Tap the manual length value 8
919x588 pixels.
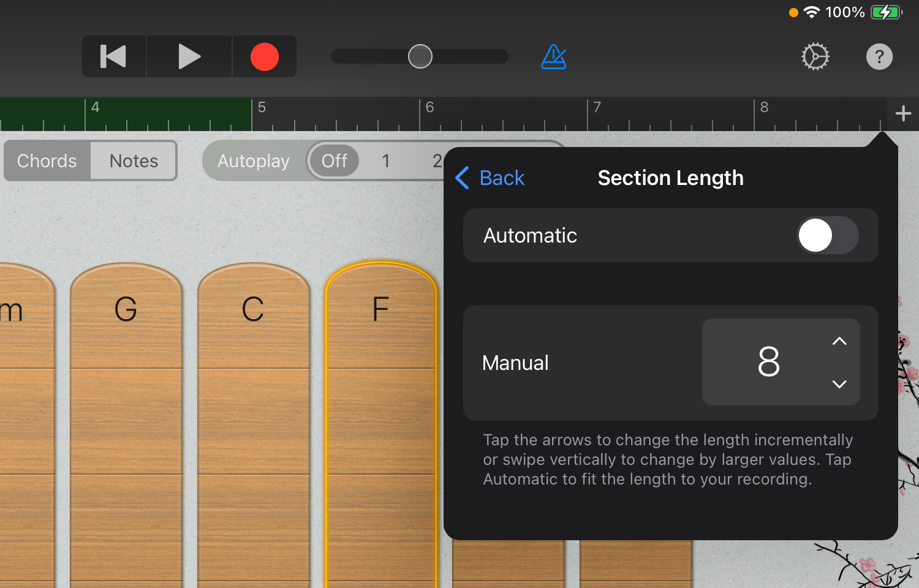tap(768, 361)
